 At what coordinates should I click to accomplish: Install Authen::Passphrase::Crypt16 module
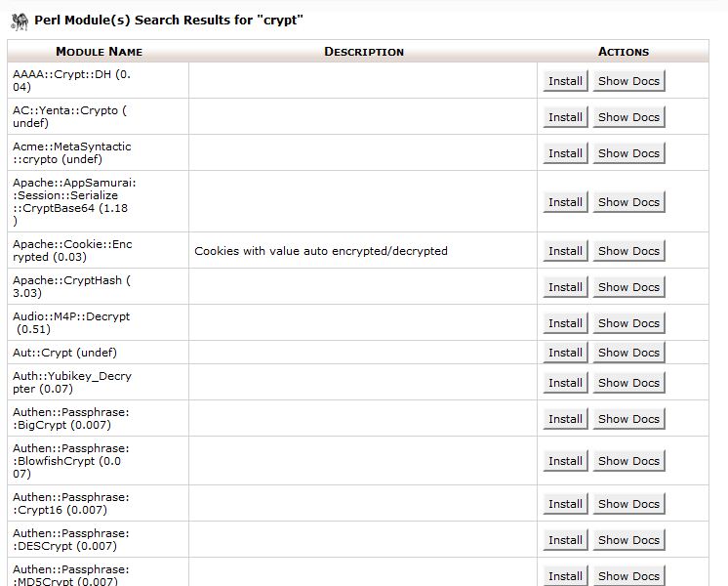coord(565,504)
